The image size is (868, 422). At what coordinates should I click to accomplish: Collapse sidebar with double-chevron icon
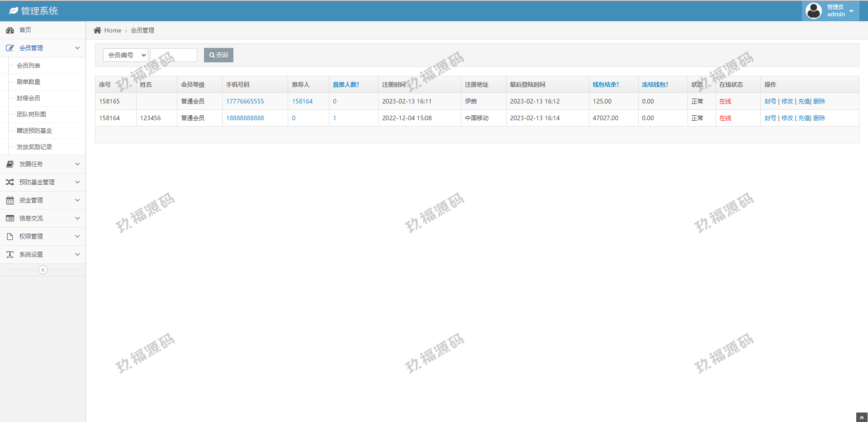[43, 270]
